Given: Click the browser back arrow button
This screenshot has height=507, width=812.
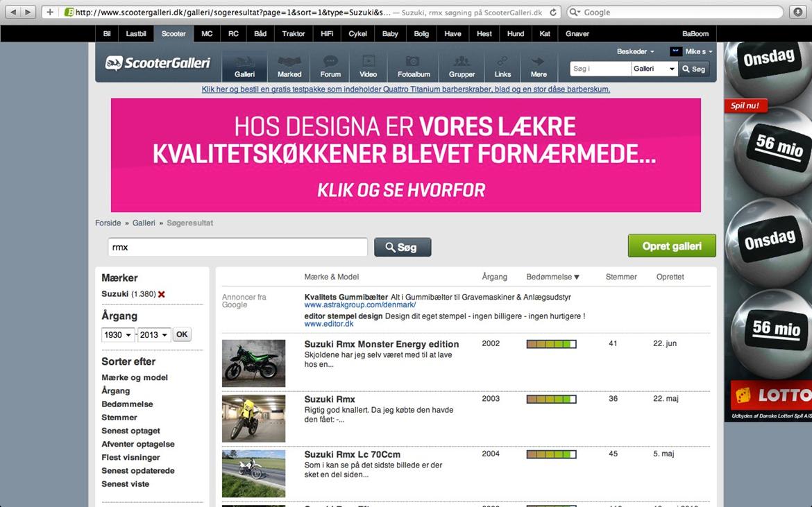Looking at the screenshot, I should point(11,12).
